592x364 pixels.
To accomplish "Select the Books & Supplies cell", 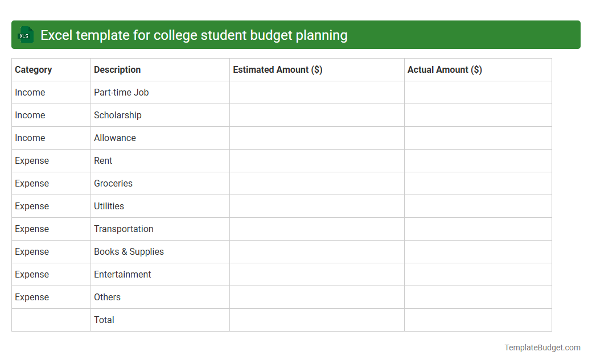I will click(129, 251).
